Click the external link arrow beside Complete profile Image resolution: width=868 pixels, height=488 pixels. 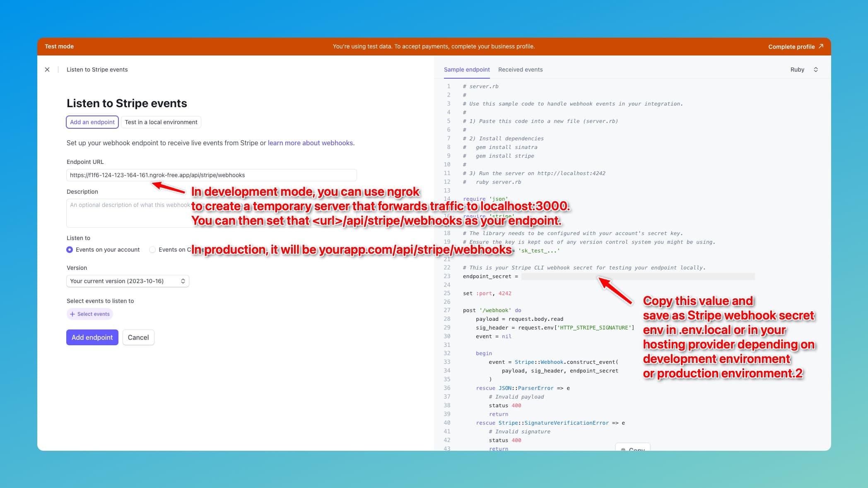coord(821,46)
